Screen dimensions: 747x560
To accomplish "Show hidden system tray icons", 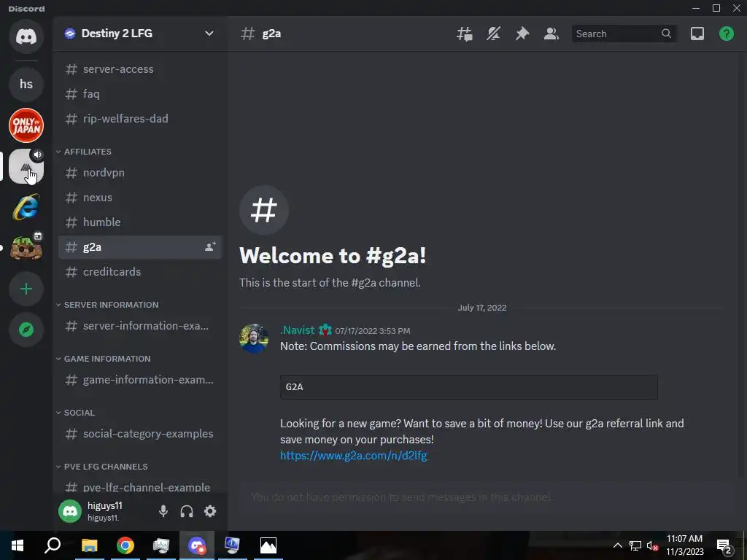I will pos(617,545).
